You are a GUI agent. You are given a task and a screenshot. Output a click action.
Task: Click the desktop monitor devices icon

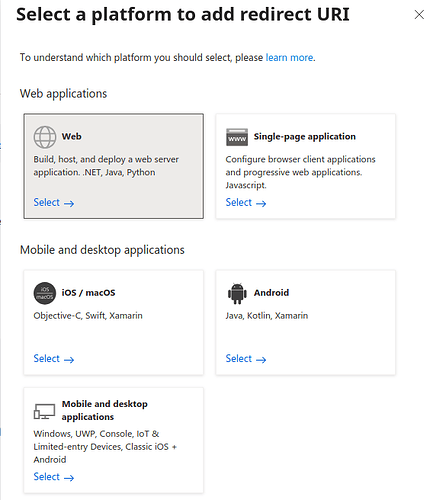[44, 411]
